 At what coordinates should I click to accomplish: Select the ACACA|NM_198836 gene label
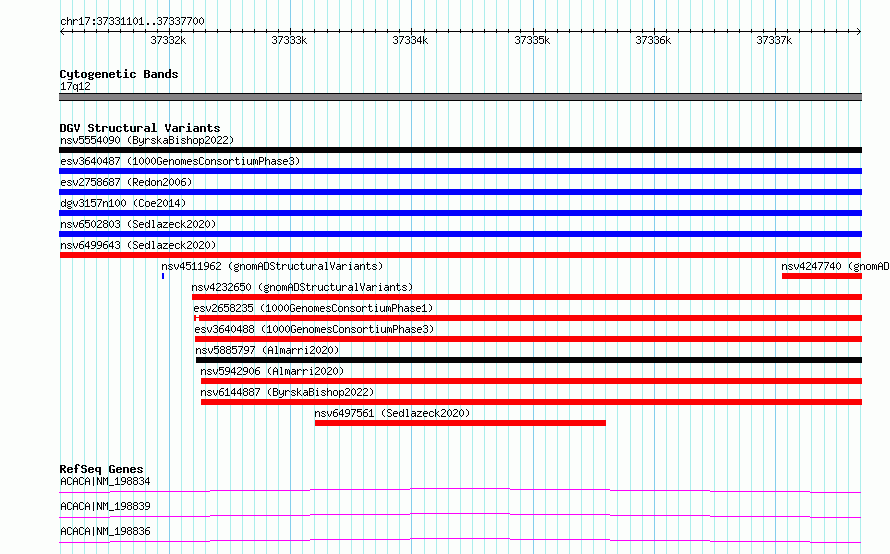pyautogui.click(x=105, y=531)
